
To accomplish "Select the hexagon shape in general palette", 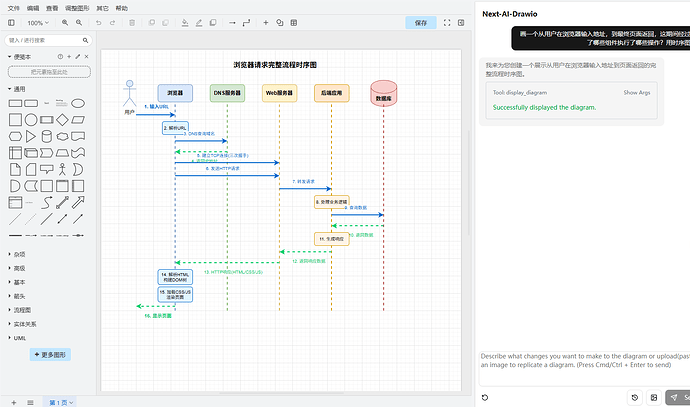I will pyautogui.click(x=15, y=136).
